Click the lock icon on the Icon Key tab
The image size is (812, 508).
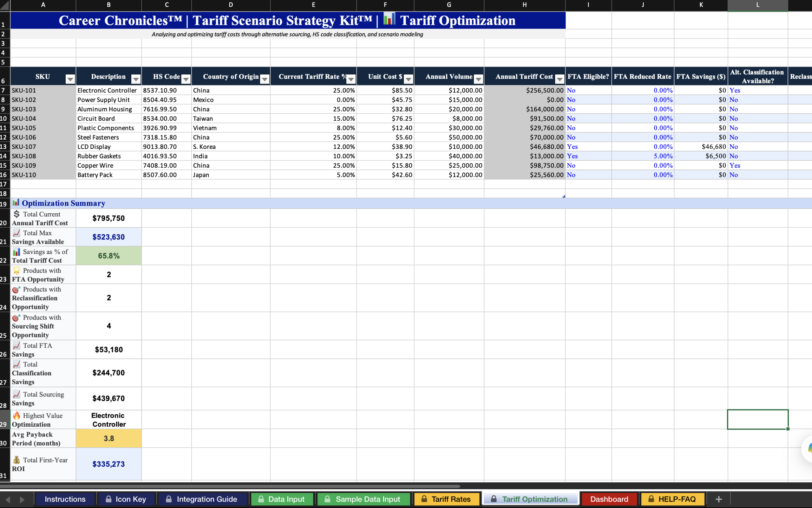(108, 499)
